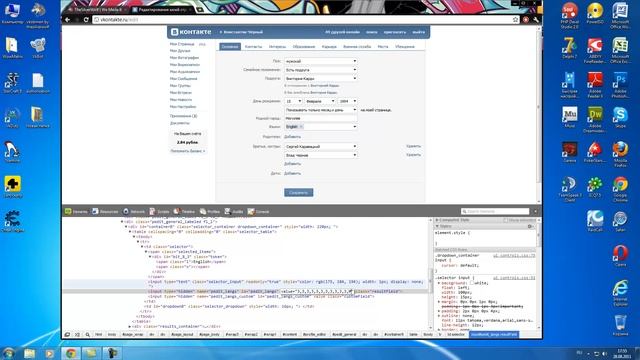Switch to the Основное profile tab
Image resolution: width=640 pixels, height=360 pixels.
pos(230,47)
